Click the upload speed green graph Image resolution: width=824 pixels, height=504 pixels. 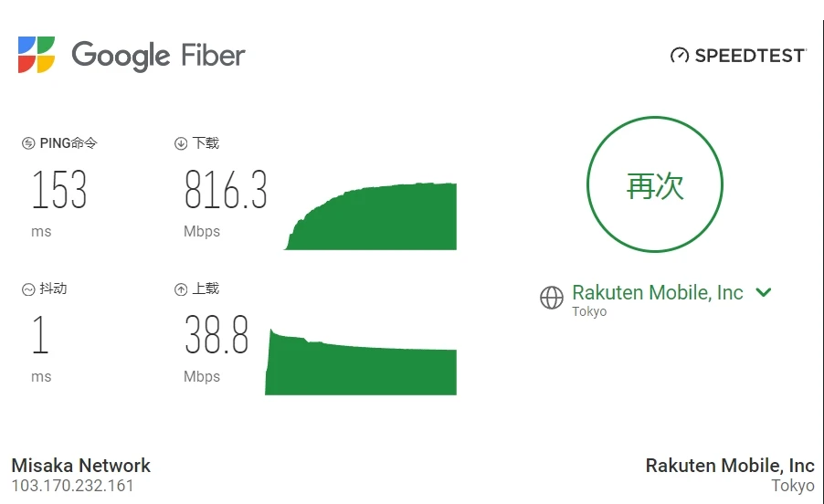point(361,362)
